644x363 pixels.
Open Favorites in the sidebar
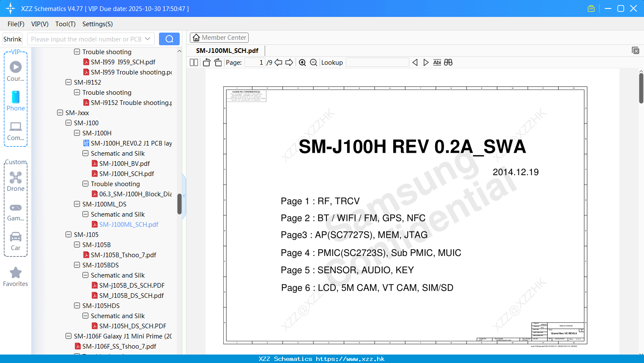point(16,277)
